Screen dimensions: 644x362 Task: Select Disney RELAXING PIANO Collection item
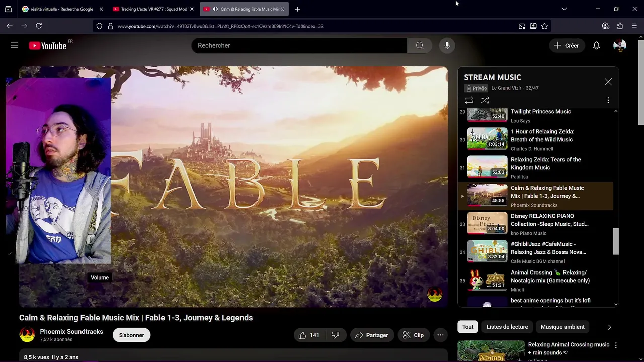pyautogui.click(x=535, y=224)
